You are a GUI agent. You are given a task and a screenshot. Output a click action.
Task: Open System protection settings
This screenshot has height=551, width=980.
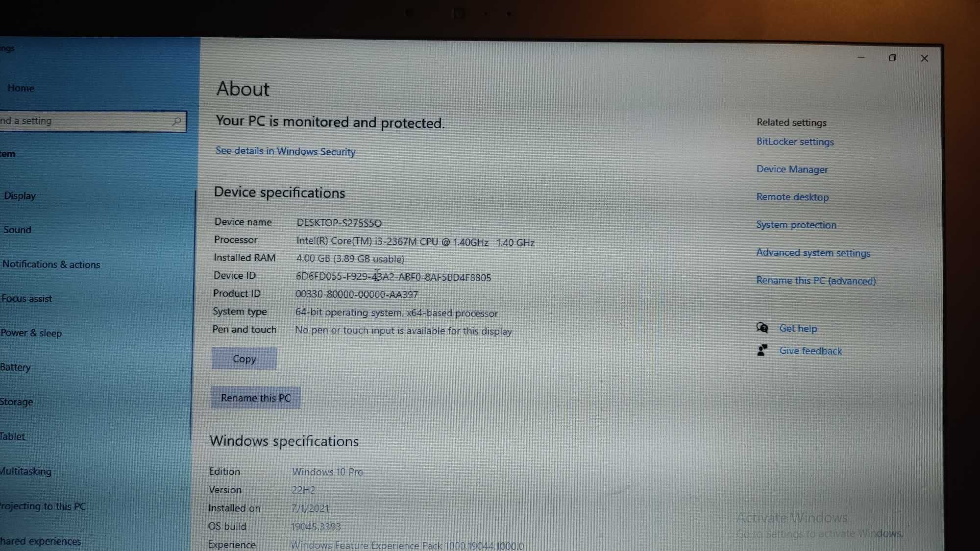coord(796,225)
